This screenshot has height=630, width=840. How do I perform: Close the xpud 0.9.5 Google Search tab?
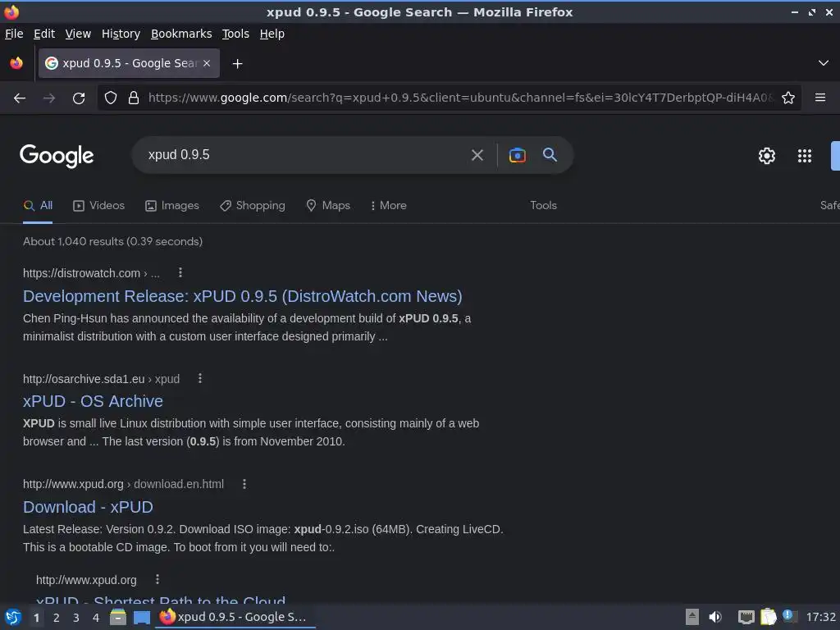coord(207,63)
